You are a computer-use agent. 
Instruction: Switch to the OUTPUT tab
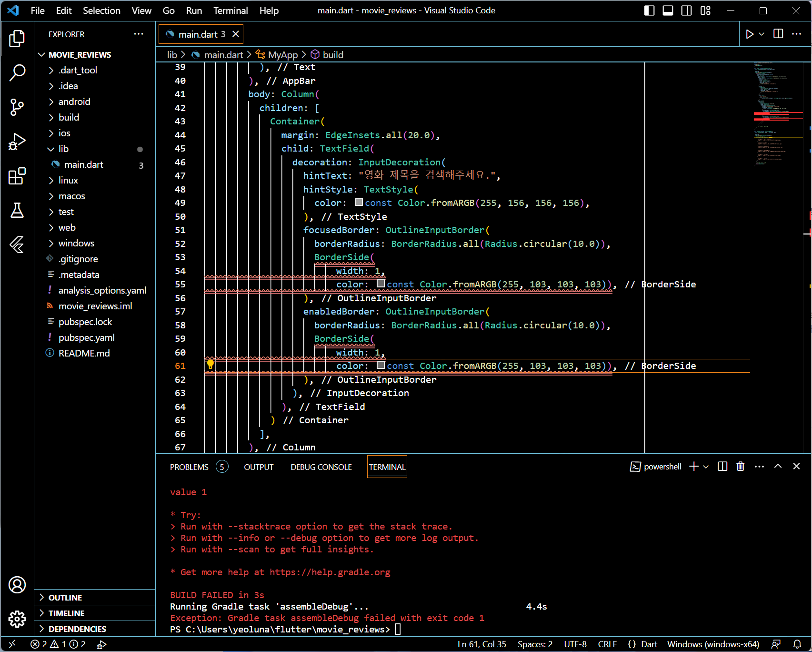[x=259, y=467]
